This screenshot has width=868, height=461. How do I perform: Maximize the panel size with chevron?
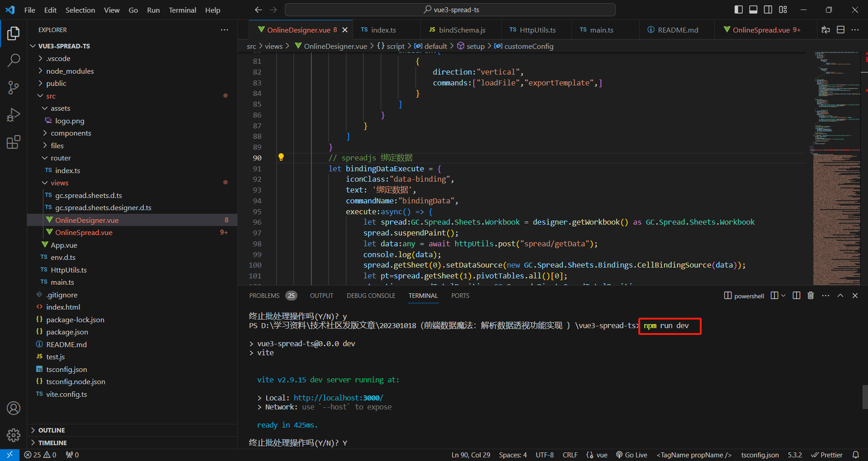(840, 296)
